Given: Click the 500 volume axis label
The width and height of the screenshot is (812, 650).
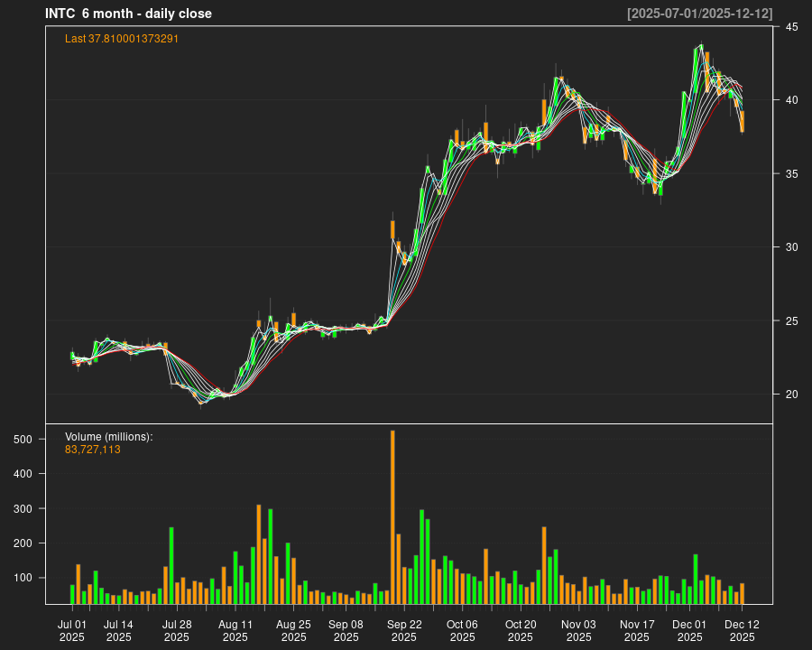Looking at the screenshot, I should pyautogui.click(x=23, y=440).
